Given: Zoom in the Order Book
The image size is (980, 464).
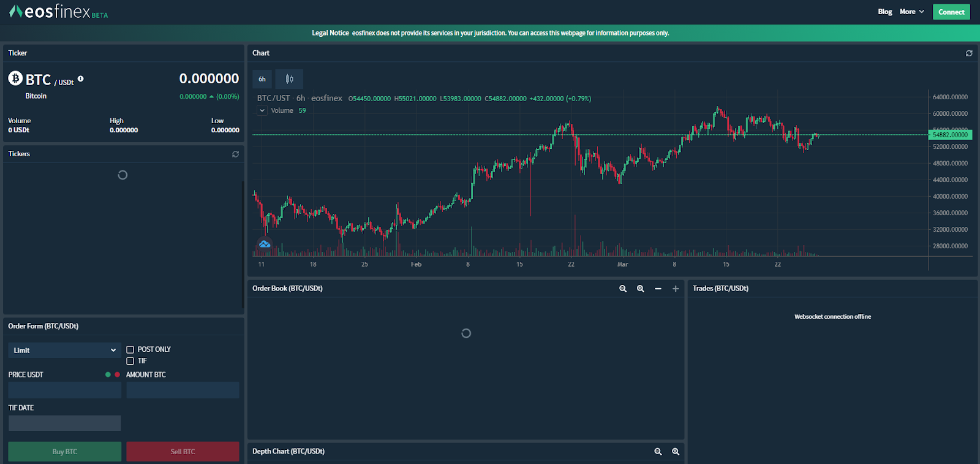Looking at the screenshot, I should [x=641, y=289].
